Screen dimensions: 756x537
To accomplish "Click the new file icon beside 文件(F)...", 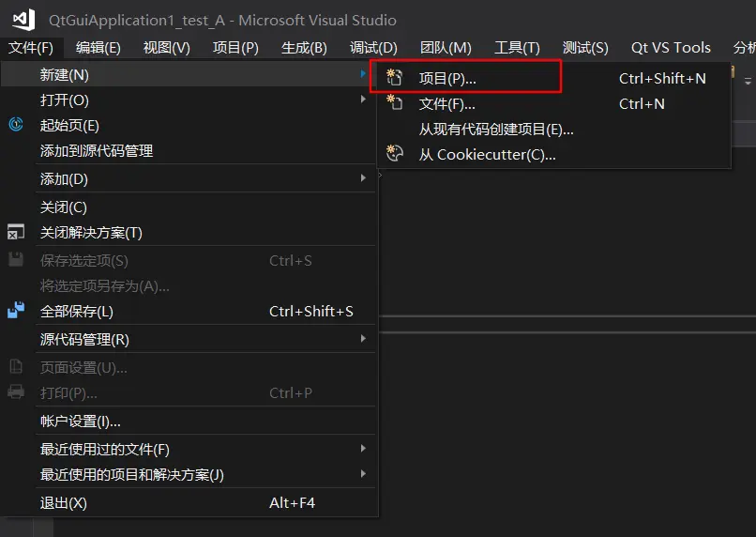I will coord(394,102).
